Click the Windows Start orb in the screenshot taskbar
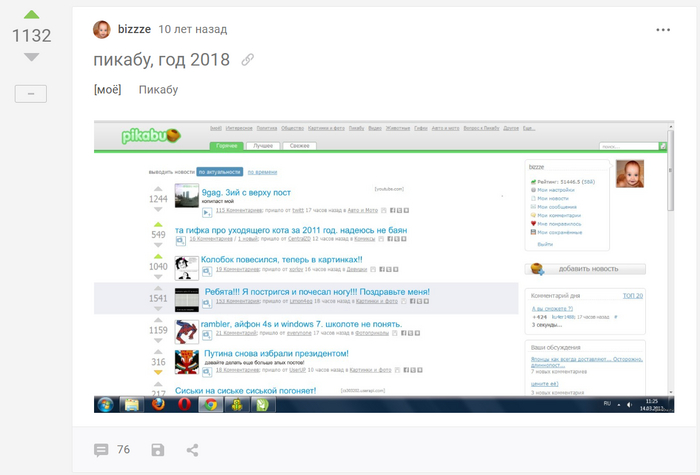The image size is (700, 475). click(105, 405)
